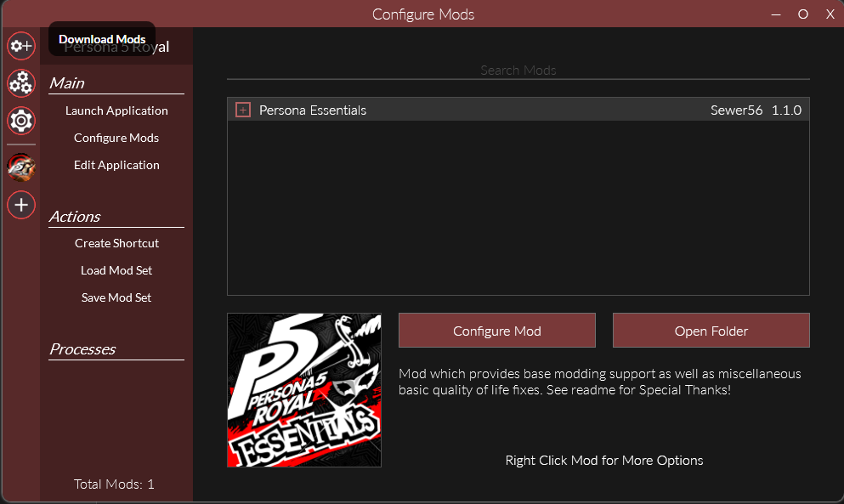The width and height of the screenshot is (844, 504).
Task: Click Load Mod Set under Actions
Action: pos(116,270)
